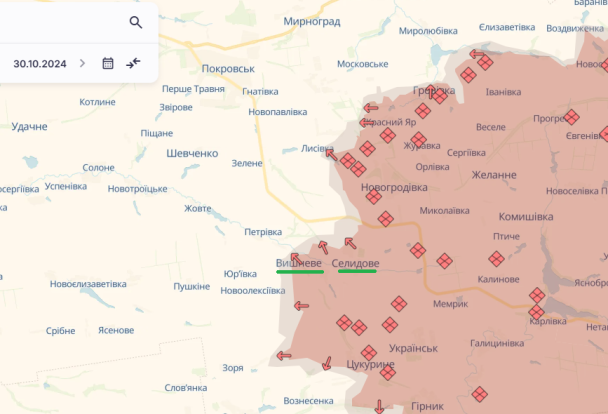Click the Новопавлівка label
This screenshot has width=608, height=414.
pos(278,112)
